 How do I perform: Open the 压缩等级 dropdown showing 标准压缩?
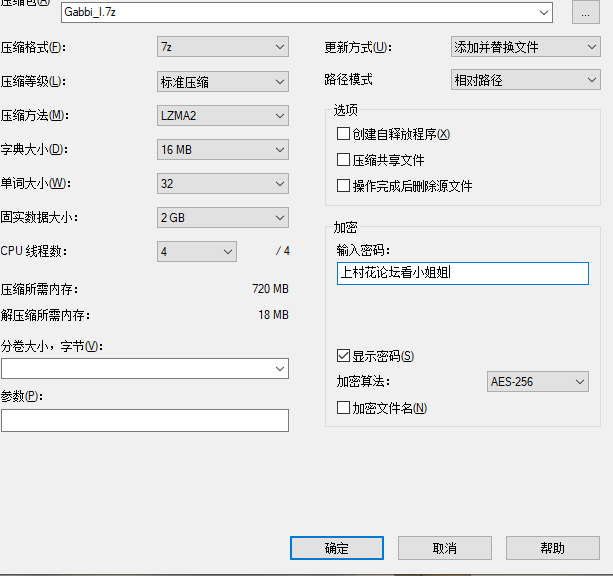coord(223,81)
